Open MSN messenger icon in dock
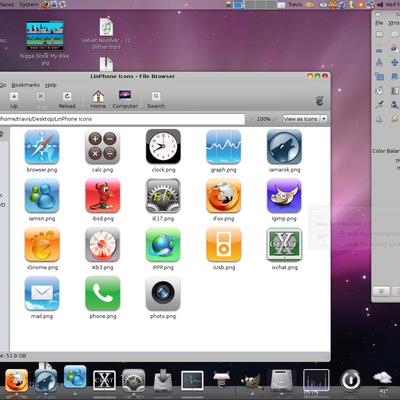 coord(75,377)
